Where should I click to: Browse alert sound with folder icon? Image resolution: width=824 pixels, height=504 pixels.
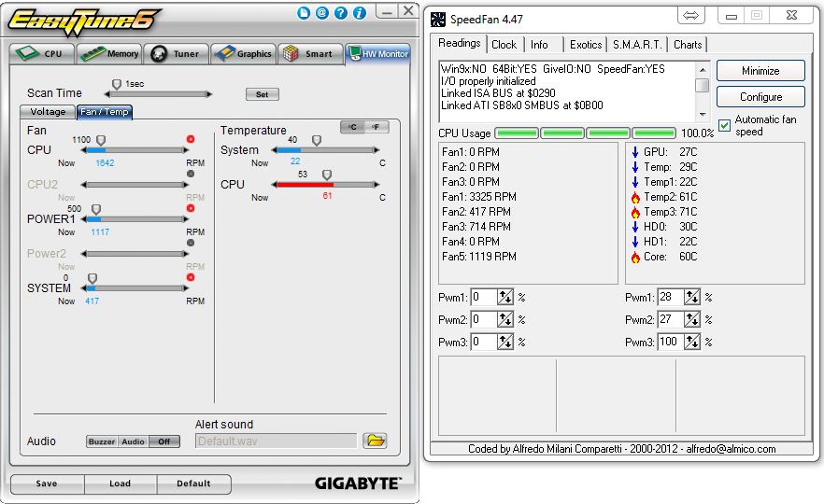[375, 441]
